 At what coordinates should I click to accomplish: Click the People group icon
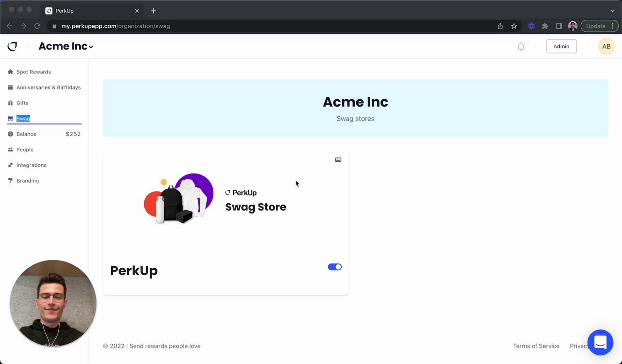click(10, 150)
